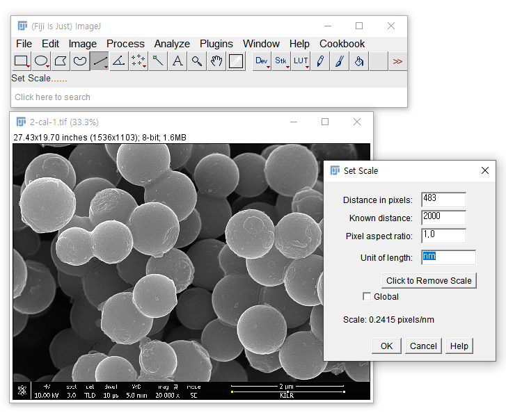Screen dimensions: 506x420
Task: Open the Cookbook menu
Action: pyautogui.click(x=342, y=44)
